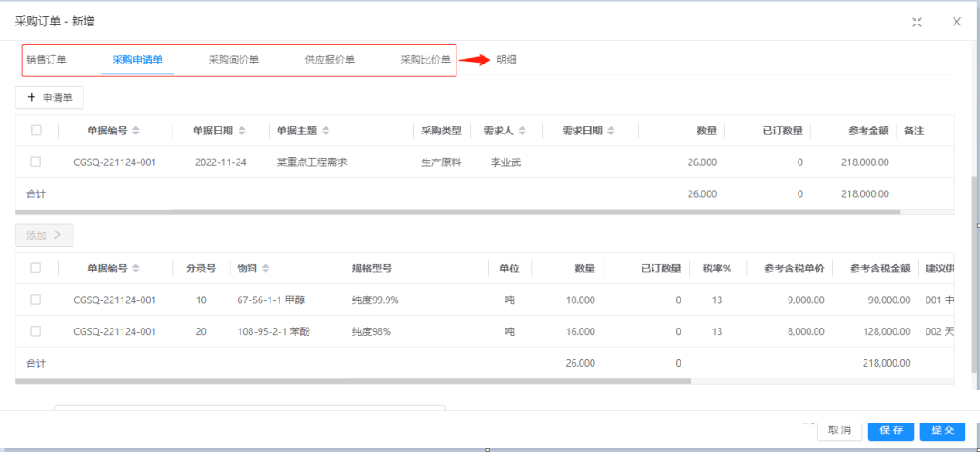Click the sort arrows next to 单据主题

pos(326,131)
